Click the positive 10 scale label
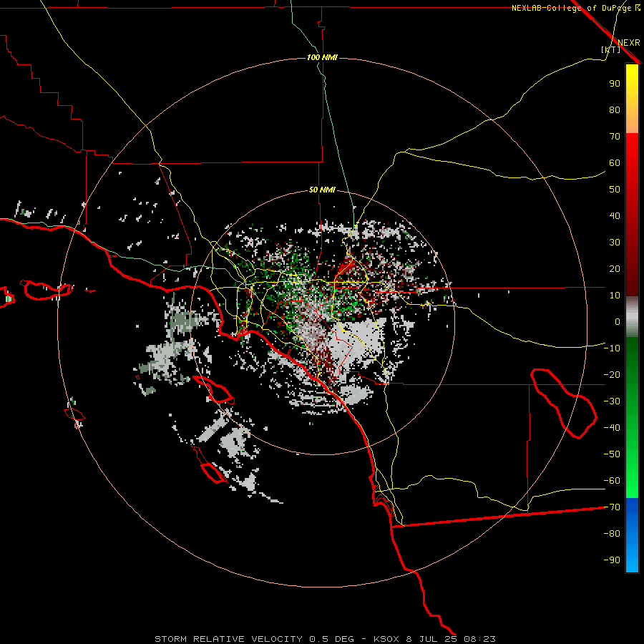 coord(615,296)
